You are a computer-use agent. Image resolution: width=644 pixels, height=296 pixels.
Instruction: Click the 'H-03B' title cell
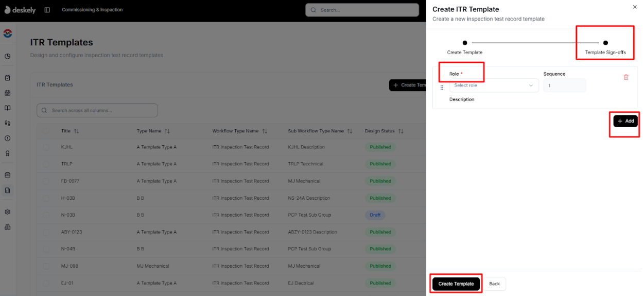[68, 198]
